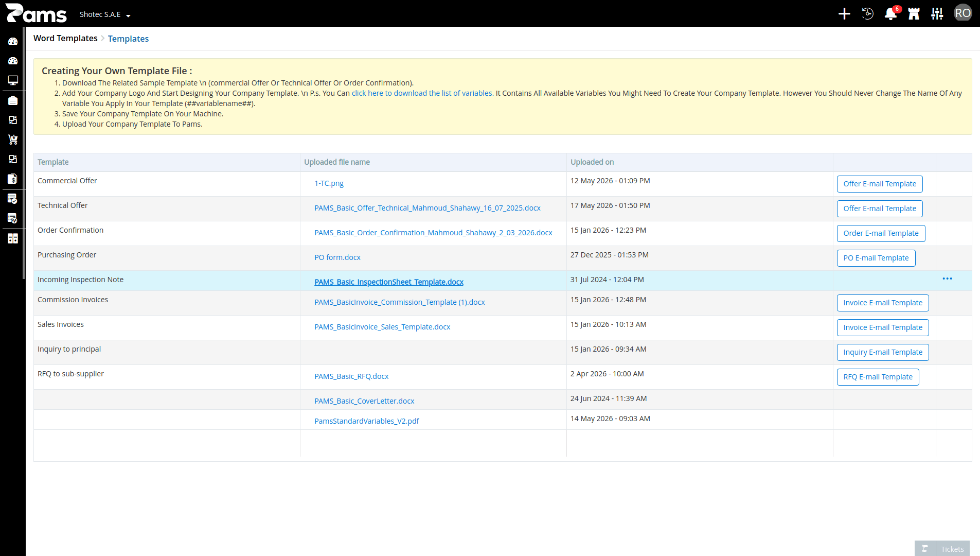Select the Purchasing Order row label
The image size is (980, 556).
[x=67, y=255]
